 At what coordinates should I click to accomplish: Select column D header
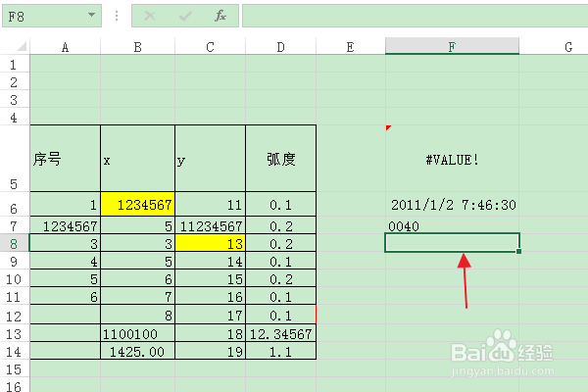[280, 46]
